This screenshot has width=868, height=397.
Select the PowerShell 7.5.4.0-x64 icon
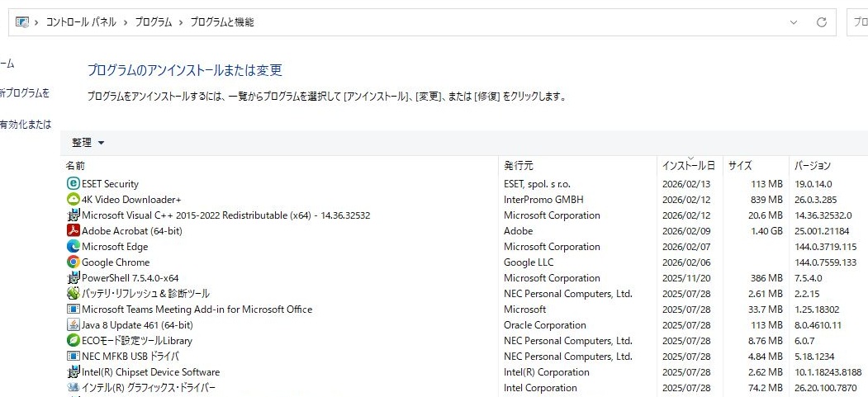[73, 278]
